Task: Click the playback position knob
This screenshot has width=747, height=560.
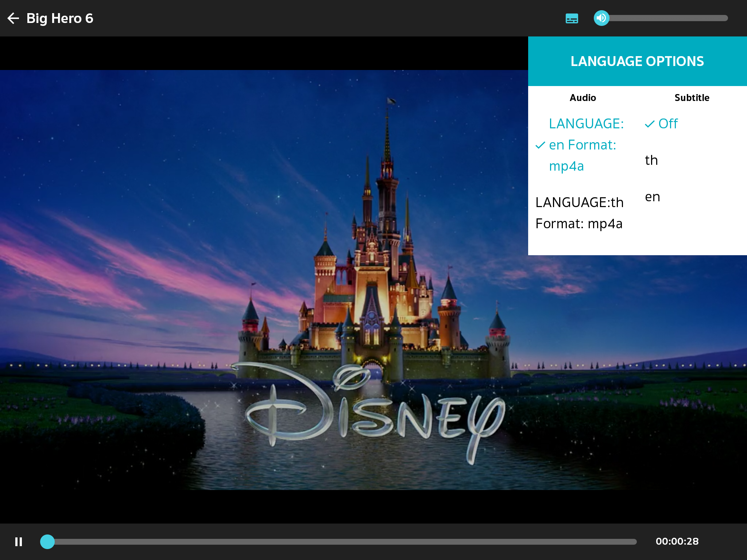Action: coord(47,542)
